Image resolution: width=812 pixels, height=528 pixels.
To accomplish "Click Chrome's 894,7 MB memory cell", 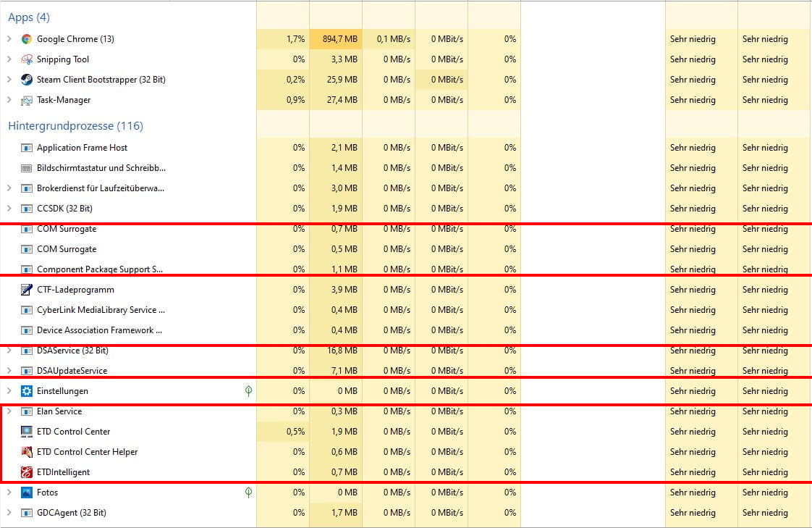I will click(336, 39).
